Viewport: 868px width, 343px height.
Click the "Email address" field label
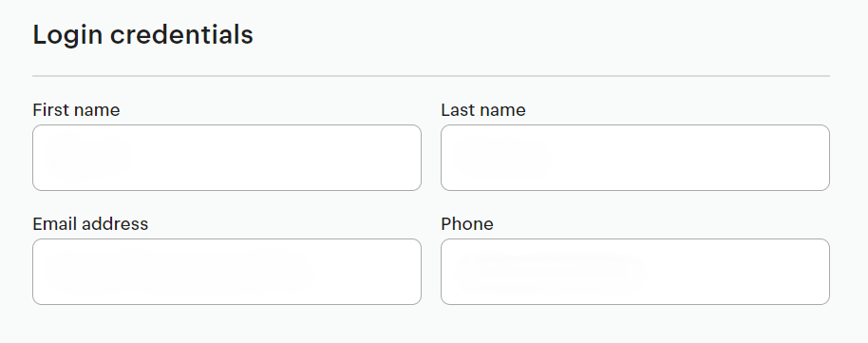click(90, 224)
